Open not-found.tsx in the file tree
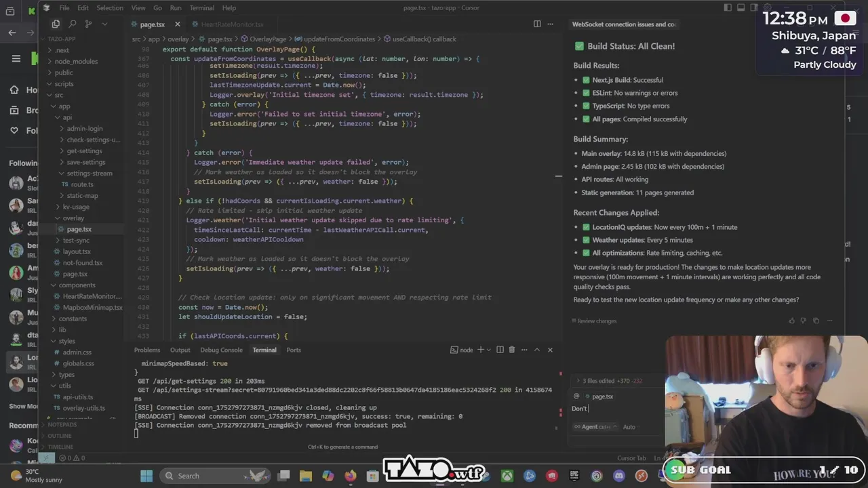The width and height of the screenshot is (868, 488). pyautogui.click(x=83, y=262)
